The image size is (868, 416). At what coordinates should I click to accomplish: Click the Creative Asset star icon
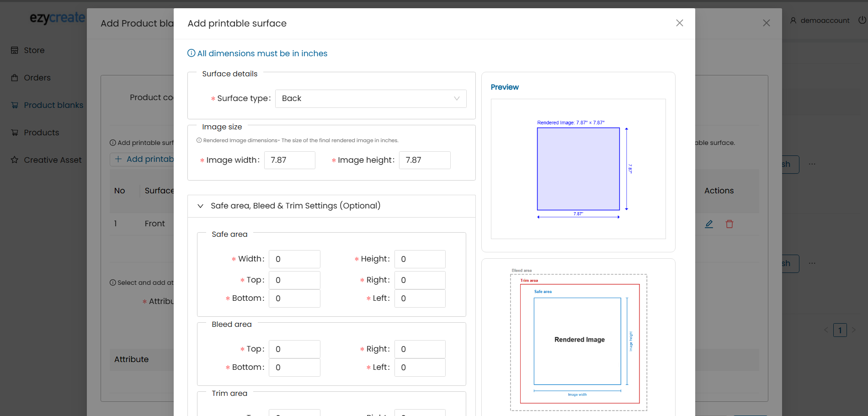pos(15,160)
